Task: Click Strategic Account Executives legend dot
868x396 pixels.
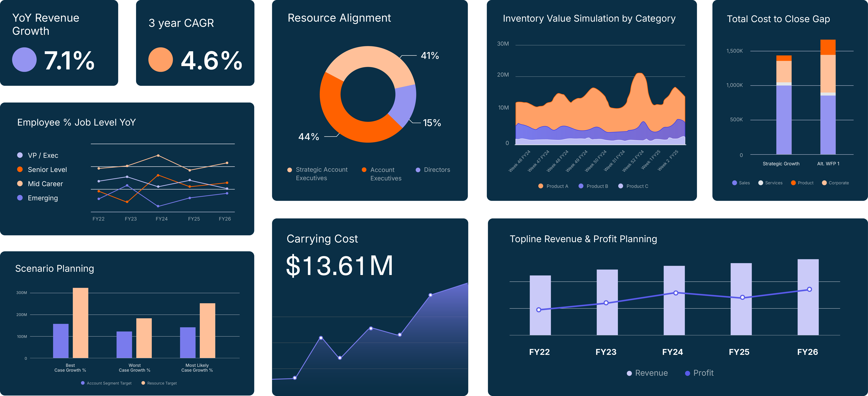Action: pyautogui.click(x=289, y=170)
